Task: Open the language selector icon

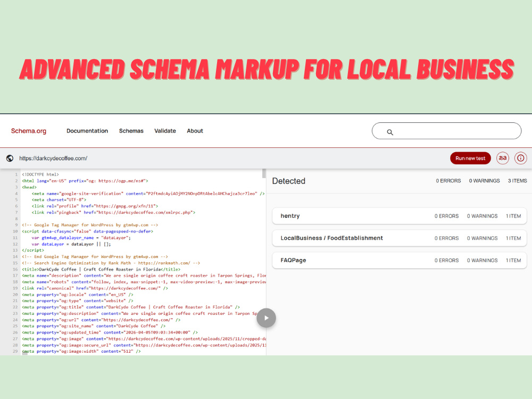Action: point(503,158)
